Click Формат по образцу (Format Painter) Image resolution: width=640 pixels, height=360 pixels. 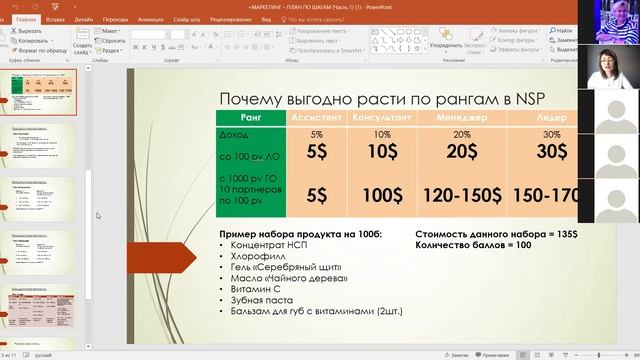coord(39,50)
